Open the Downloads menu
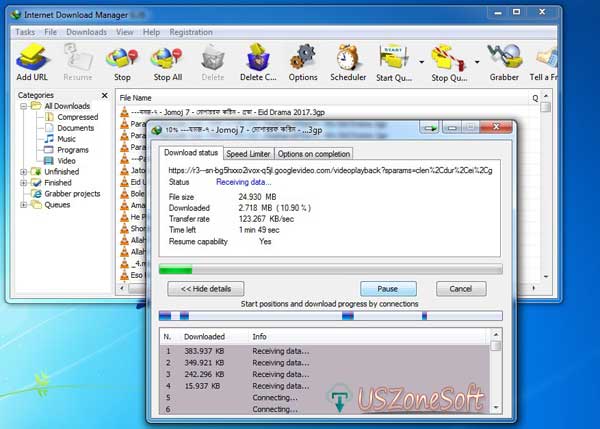This screenshot has height=429, width=600. pos(86,32)
